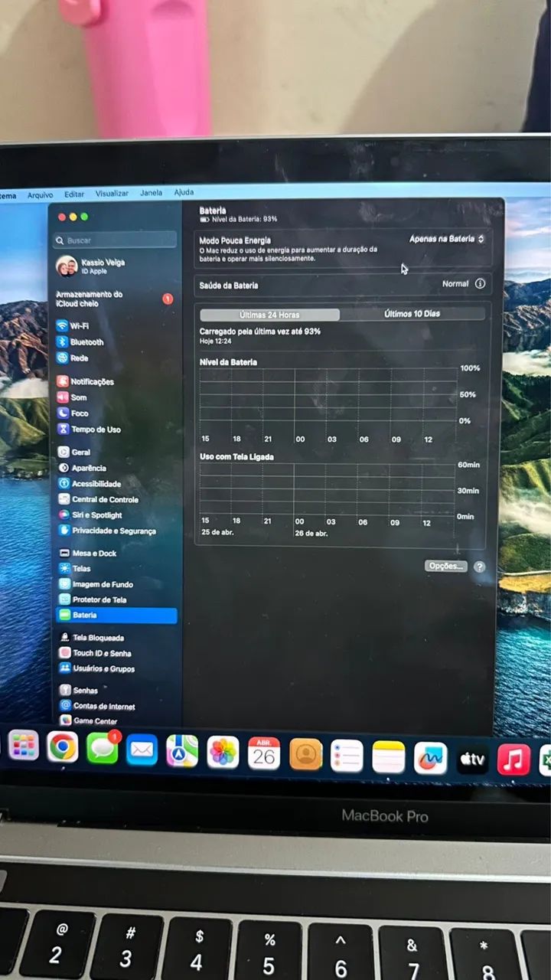Select Central de Controle icon
This screenshot has height=980, width=551.
[64, 499]
